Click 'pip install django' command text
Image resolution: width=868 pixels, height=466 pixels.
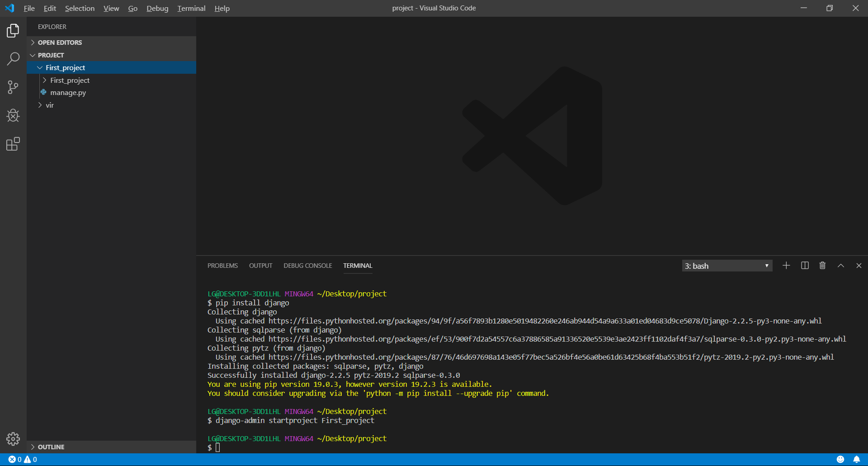(x=252, y=303)
